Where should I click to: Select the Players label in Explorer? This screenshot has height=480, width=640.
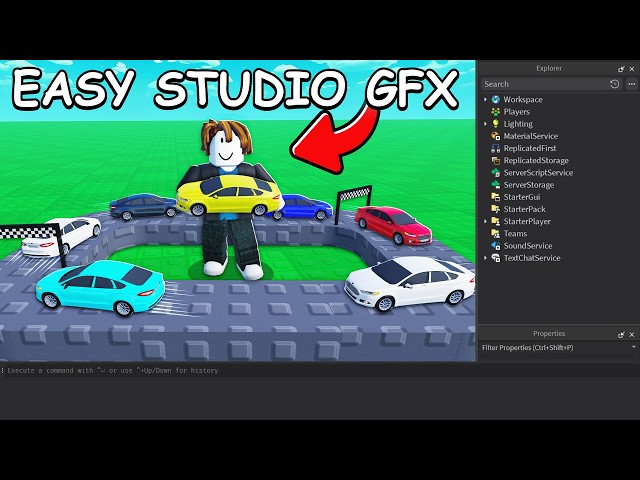(517, 112)
